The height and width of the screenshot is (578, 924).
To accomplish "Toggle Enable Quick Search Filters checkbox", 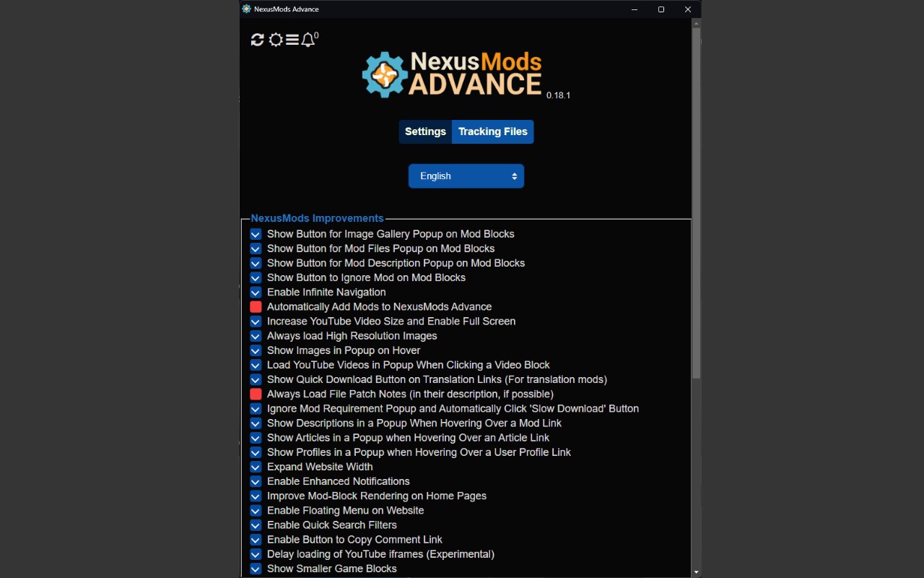I will [x=256, y=525].
